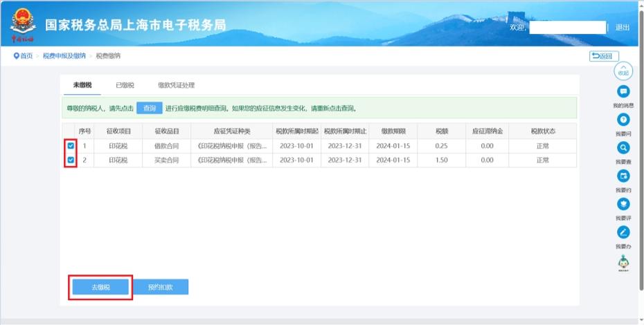Screen dimensions: 644x325
Task: Select the 未缴税 tab
Action: (x=82, y=85)
